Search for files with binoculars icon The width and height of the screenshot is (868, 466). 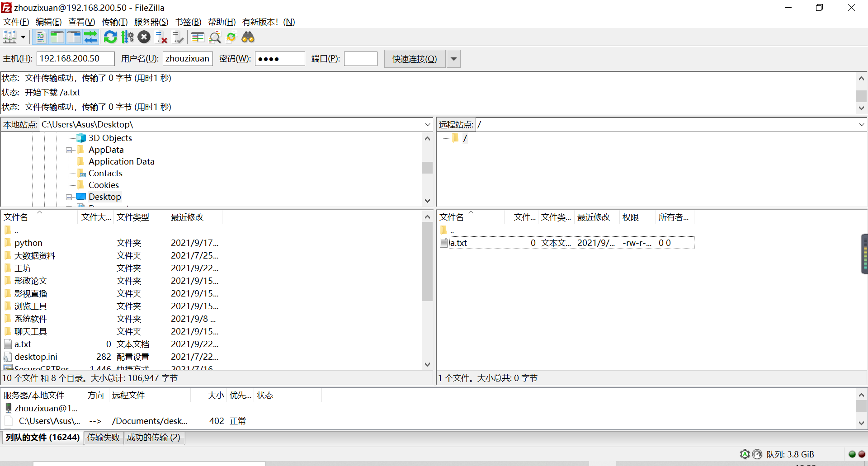[x=248, y=37]
